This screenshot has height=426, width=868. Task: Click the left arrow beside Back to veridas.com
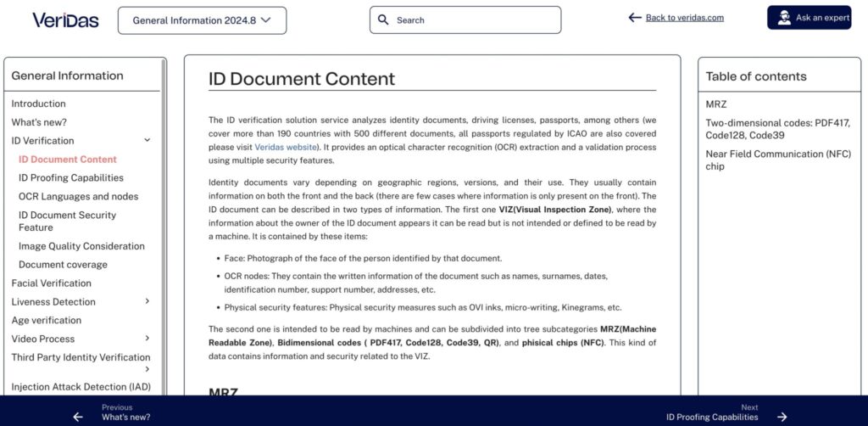point(634,18)
